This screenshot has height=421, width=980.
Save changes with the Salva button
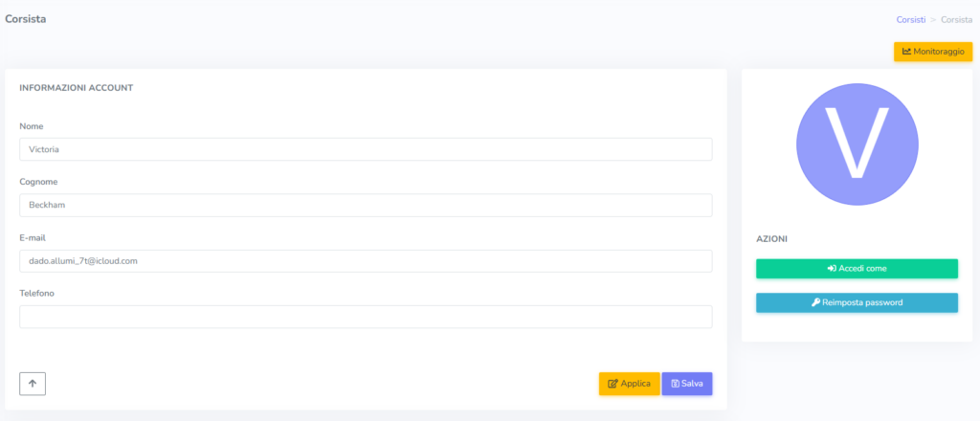pos(686,384)
